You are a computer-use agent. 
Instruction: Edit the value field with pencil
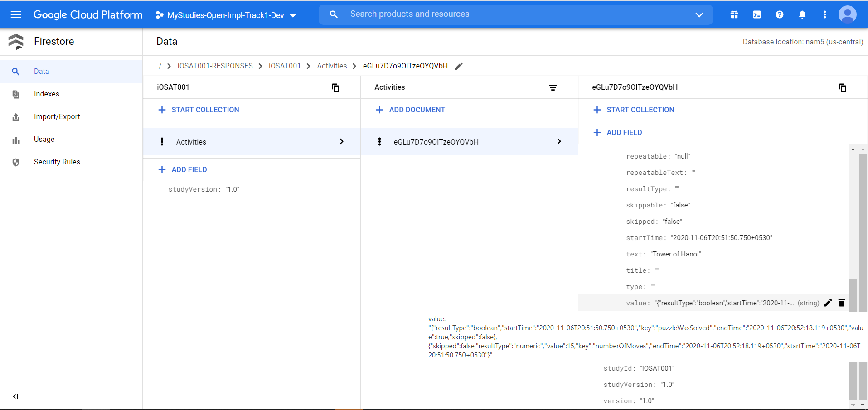[828, 303]
